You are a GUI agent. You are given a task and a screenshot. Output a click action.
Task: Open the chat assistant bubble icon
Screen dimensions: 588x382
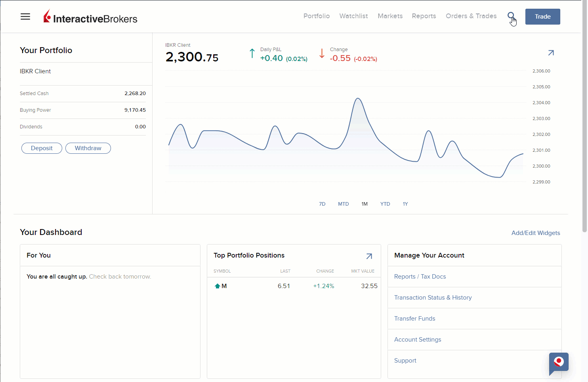(559, 362)
